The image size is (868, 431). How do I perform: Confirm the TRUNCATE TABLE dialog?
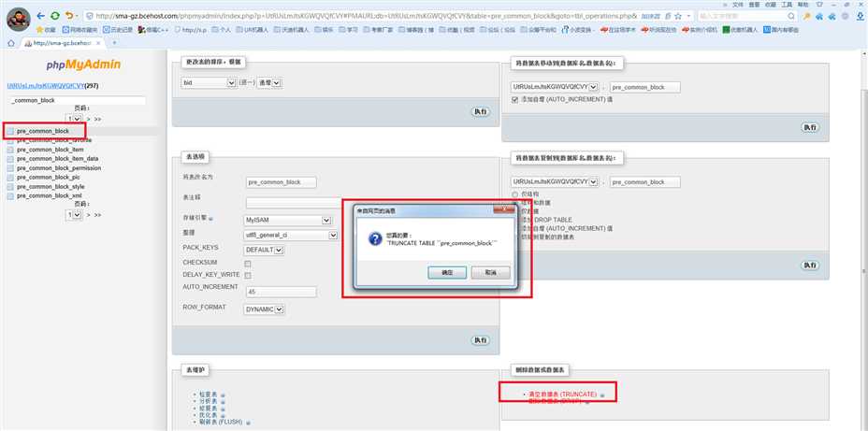coord(447,273)
